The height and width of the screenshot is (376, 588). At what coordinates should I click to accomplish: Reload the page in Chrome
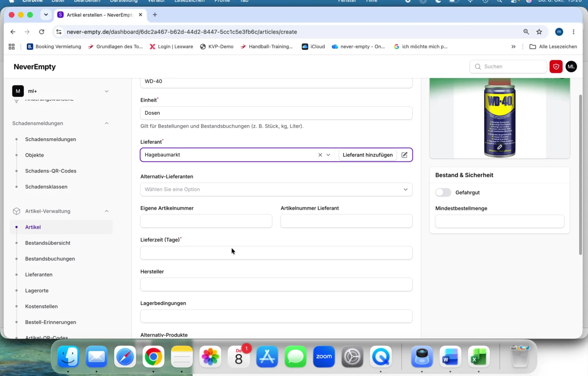42,32
